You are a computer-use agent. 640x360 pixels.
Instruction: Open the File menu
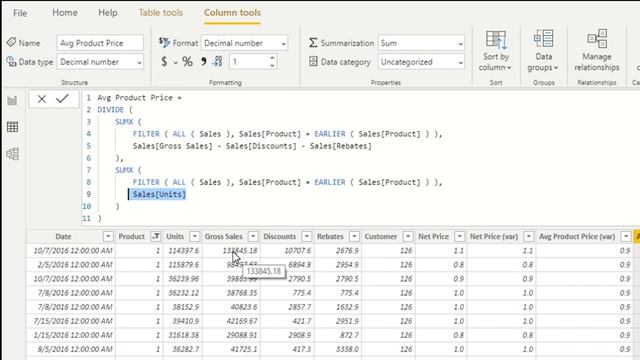20,13
